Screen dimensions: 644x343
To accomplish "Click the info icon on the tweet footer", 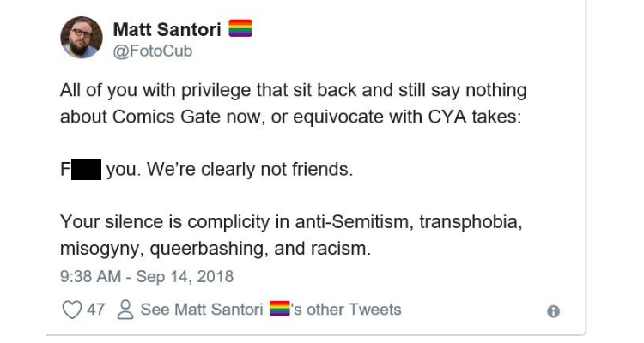I will [x=554, y=311].
